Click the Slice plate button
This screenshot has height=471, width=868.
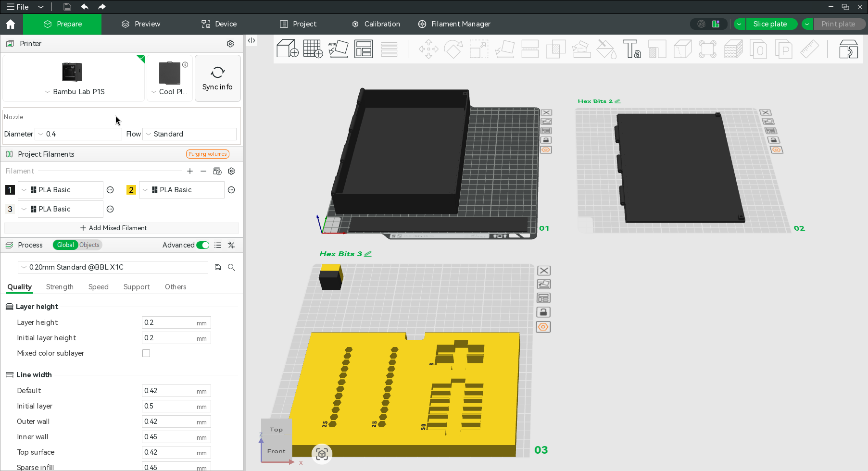pos(770,24)
